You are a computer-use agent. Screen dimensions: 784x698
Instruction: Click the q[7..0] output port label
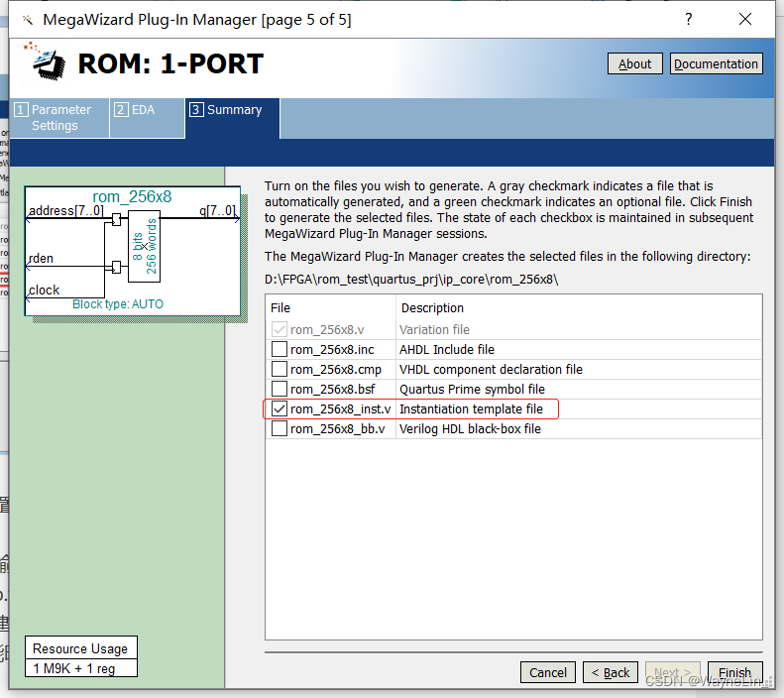[217, 210]
